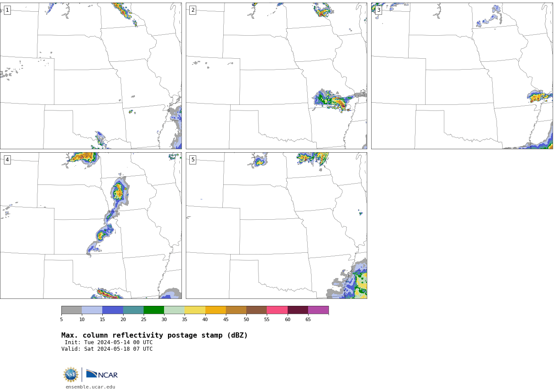Screen dimensions: 557x392
Task: Click the purple 65+ dBZ swatch
Action: tap(318, 310)
